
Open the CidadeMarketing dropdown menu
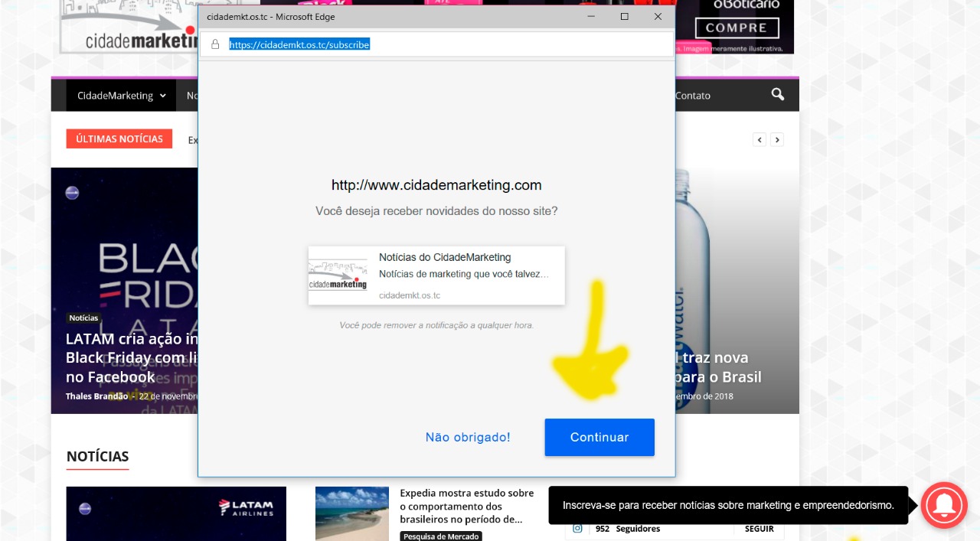pyautogui.click(x=121, y=96)
